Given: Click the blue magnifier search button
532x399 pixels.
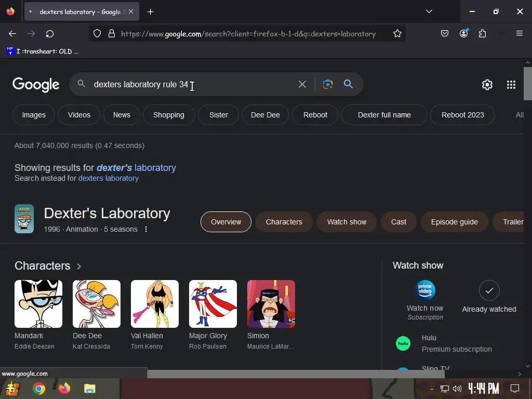Looking at the screenshot, I should [349, 84].
